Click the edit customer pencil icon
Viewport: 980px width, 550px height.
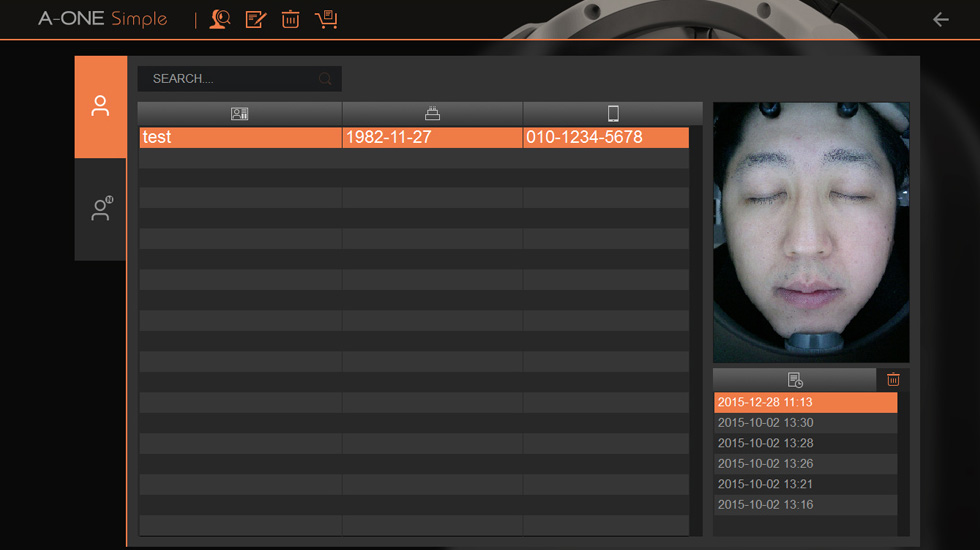pos(256,19)
